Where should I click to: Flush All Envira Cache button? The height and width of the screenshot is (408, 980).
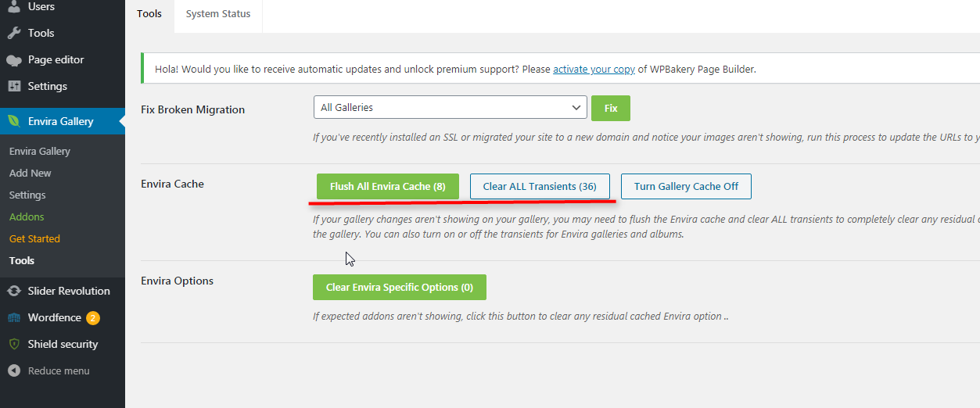pos(388,186)
